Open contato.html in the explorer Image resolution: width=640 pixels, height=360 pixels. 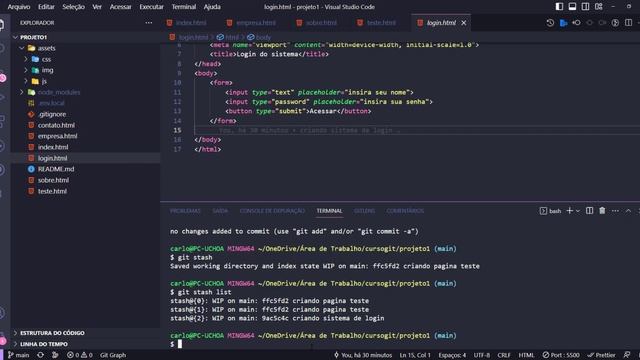click(x=56, y=125)
